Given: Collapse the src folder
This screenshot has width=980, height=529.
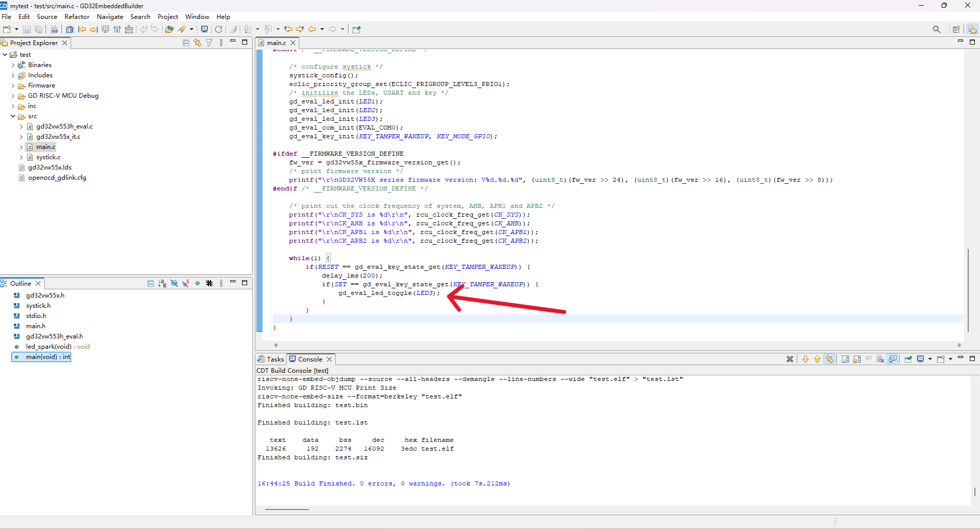Looking at the screenshot, I should coord(13,116).
